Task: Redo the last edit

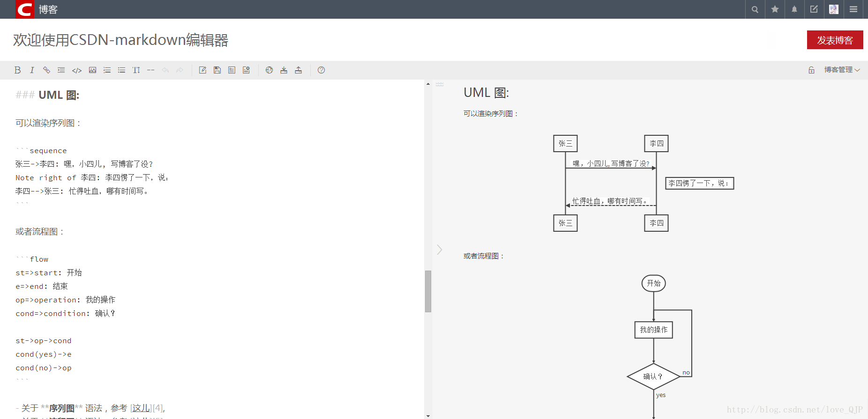Action: coord(180,70)
